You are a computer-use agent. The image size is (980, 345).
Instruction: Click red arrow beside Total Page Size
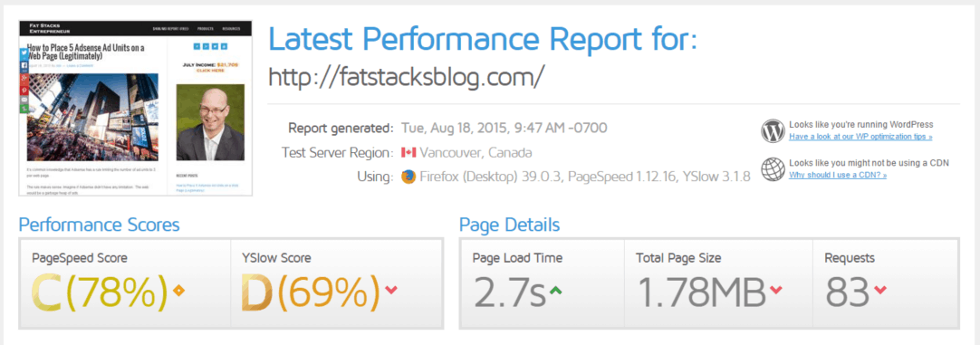tap(776, 290)
